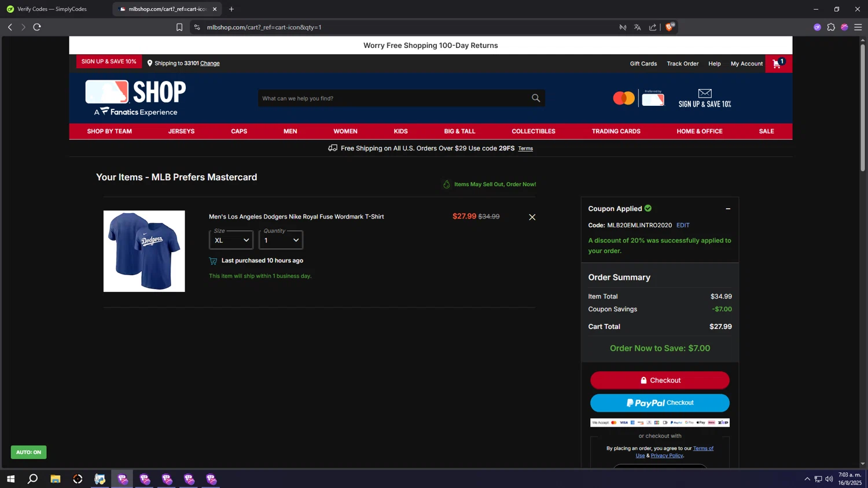Click the Dodgers T-shirt thumbnail

[x=144, y=251]
